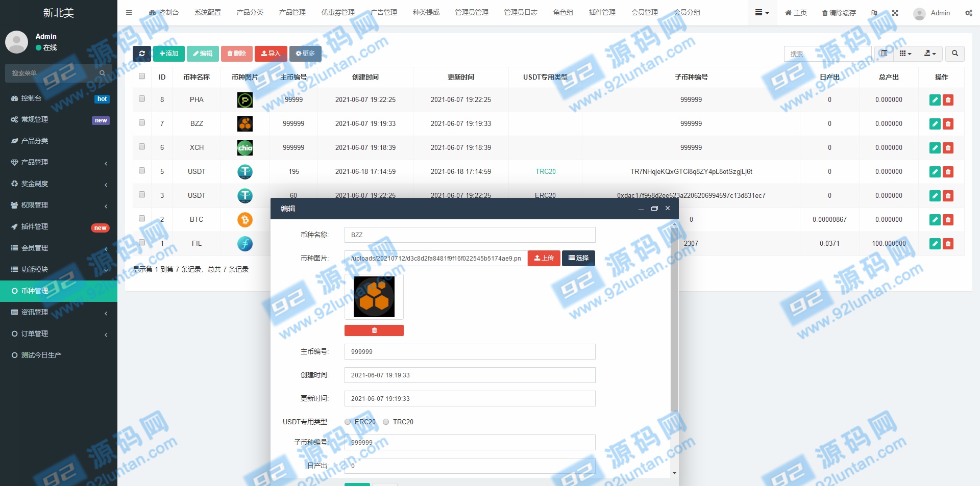Toggle card view icon in table toolbar
This screenshot has height=486, width=980.
tap(884, 53)
